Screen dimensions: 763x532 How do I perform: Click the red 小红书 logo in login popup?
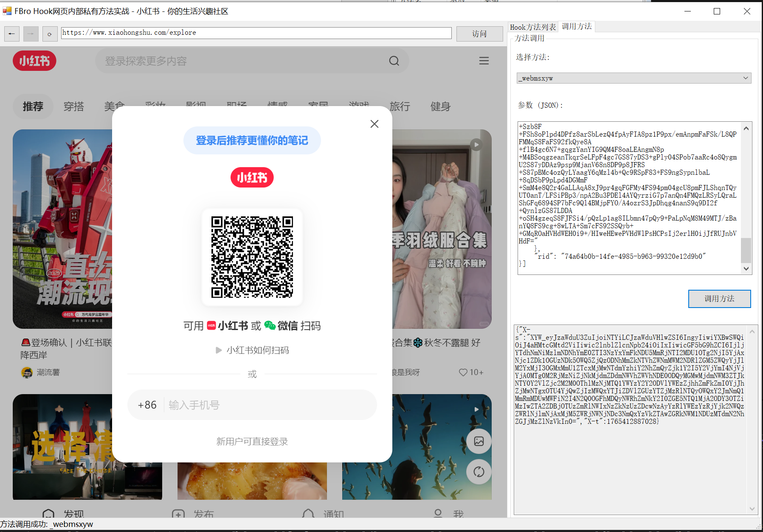252,177
